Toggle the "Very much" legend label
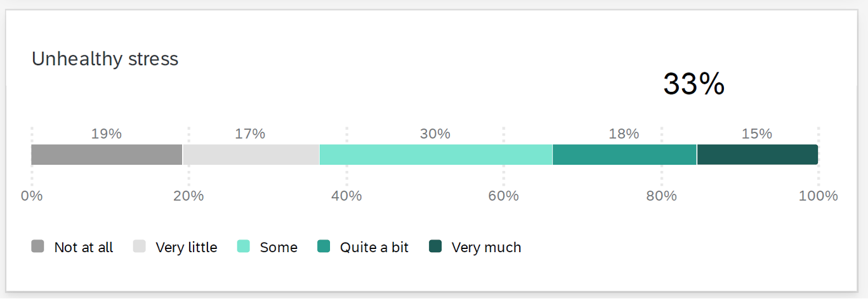This screenshot has width=868, height=299. [486, 247]
